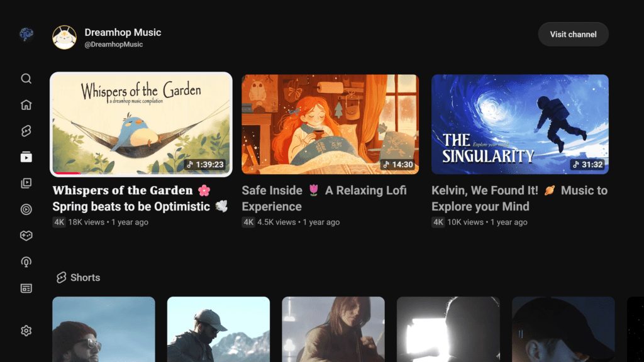
Task: Open title Safe Inside A Relaxing Lofi Experience
Action: 325,198
